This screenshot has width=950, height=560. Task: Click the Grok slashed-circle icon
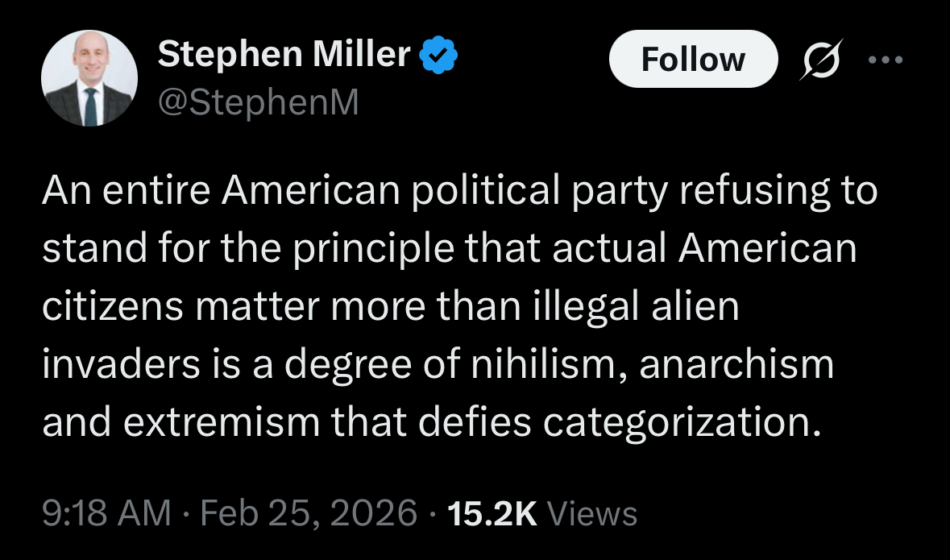point(820,60)
